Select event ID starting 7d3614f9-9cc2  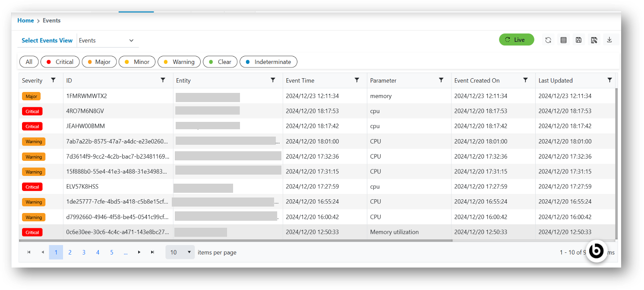pos(118,156)
